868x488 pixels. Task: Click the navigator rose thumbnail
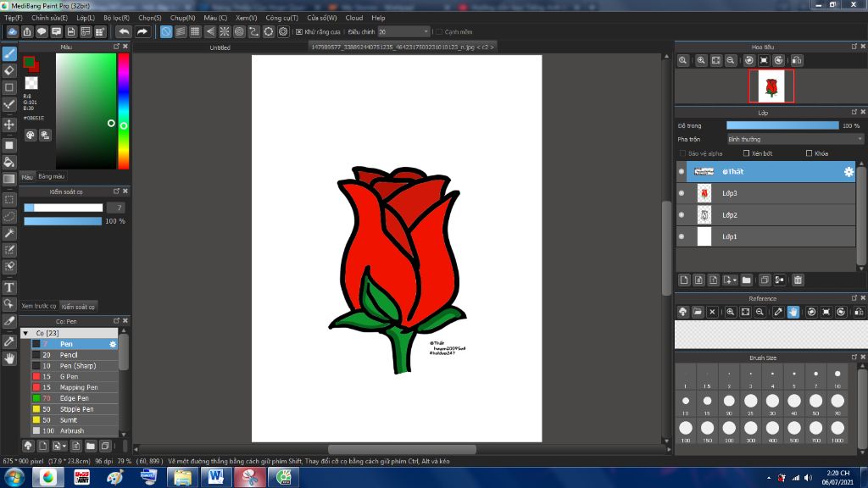coord(771,86)
